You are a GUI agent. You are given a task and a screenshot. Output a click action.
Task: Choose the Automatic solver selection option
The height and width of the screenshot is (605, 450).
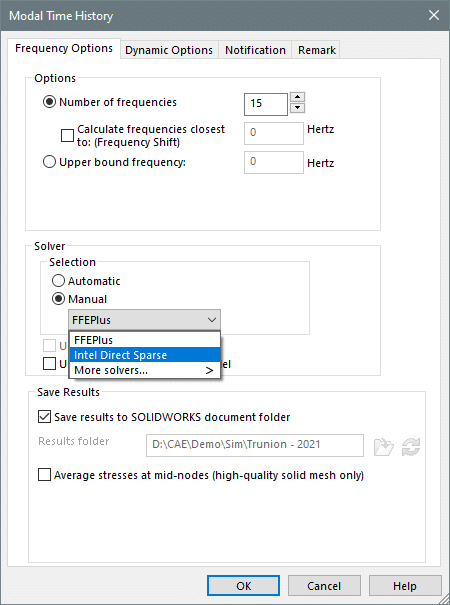[58, 281]
